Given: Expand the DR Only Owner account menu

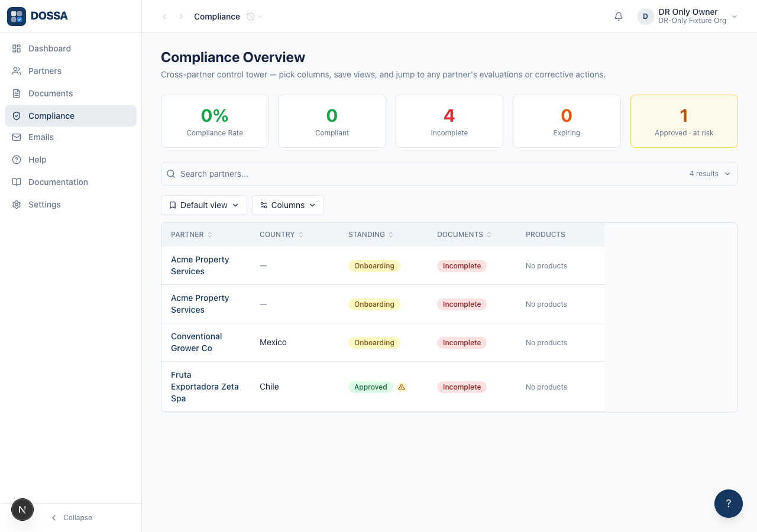Looking at the screenshot, I should coord(688,17).
